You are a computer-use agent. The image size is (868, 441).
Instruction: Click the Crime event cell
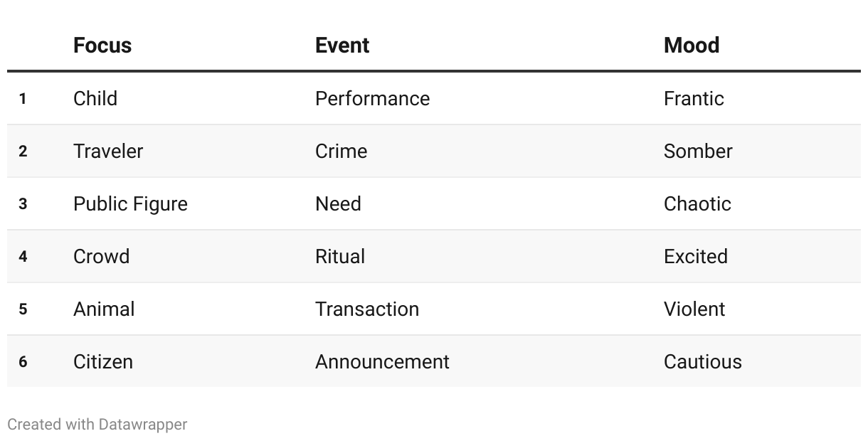[342, 151]
